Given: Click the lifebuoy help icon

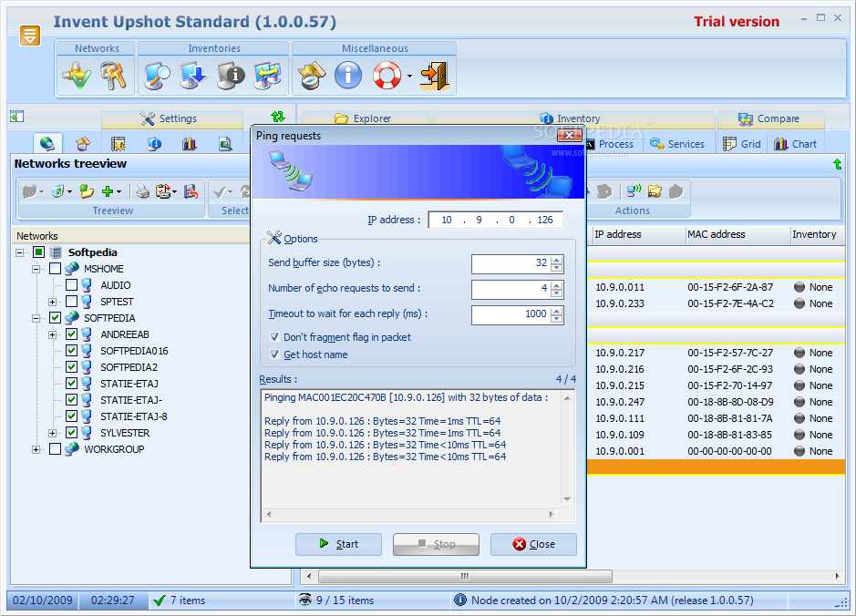Looking at the screenshot, I should (x=387, y=76).
